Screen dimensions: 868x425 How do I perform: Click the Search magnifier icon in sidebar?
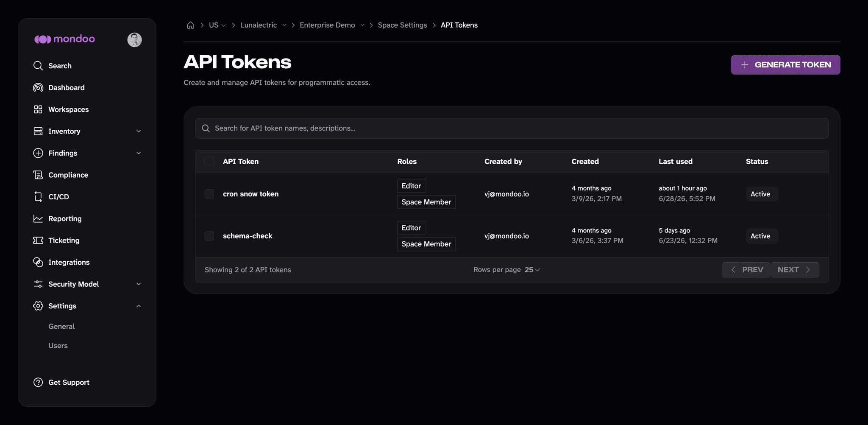[x=38, y=66]
